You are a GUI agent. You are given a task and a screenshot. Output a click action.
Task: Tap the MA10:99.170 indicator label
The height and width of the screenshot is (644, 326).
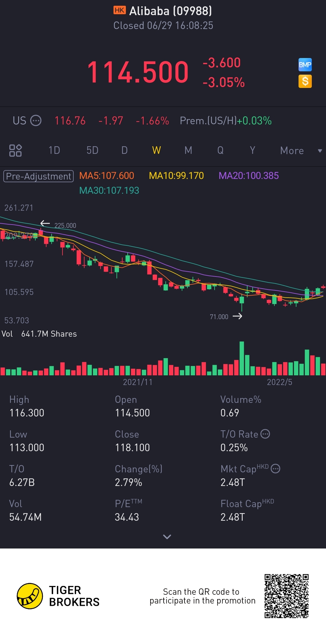(x=176, y=176)
